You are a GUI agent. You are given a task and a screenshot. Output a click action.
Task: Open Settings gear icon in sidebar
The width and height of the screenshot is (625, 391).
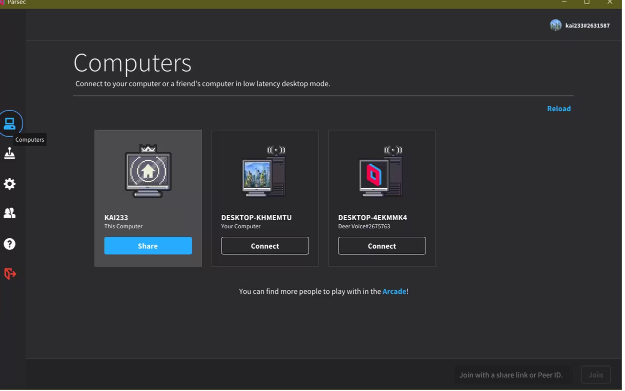click(x=10, y=184)
